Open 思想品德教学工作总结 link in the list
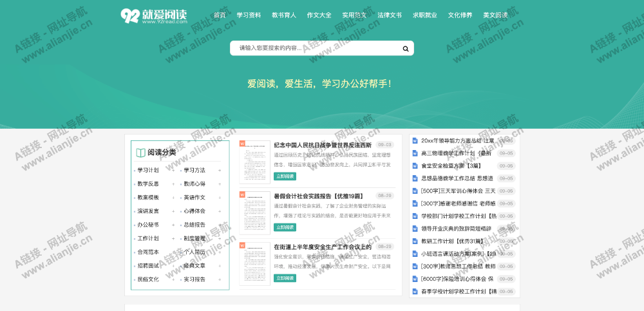The image size is (644, 311). coord(457,178)
